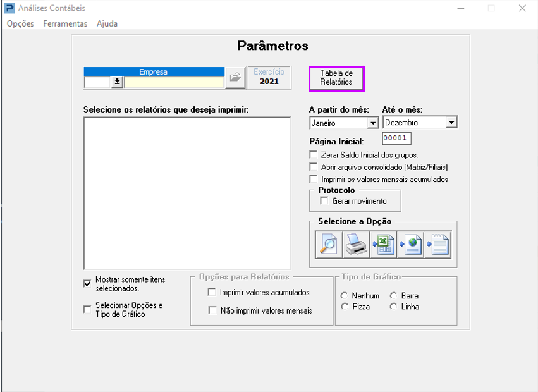Open the Opções menu
The height and width of the screenshot is (392, 538).
coord(20,23)
